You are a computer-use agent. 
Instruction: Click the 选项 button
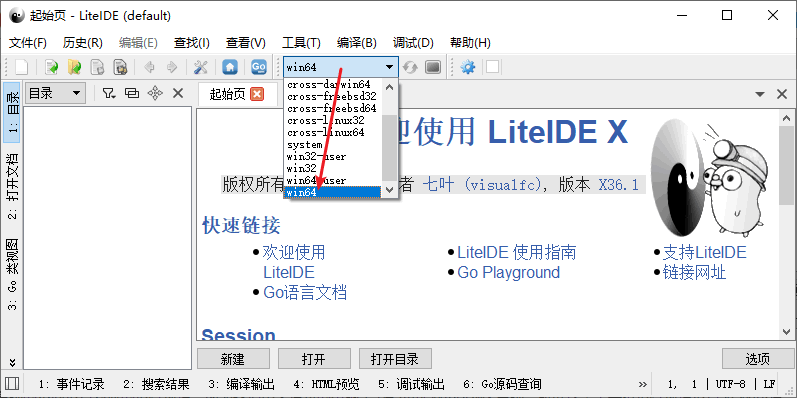coord(758,359)
